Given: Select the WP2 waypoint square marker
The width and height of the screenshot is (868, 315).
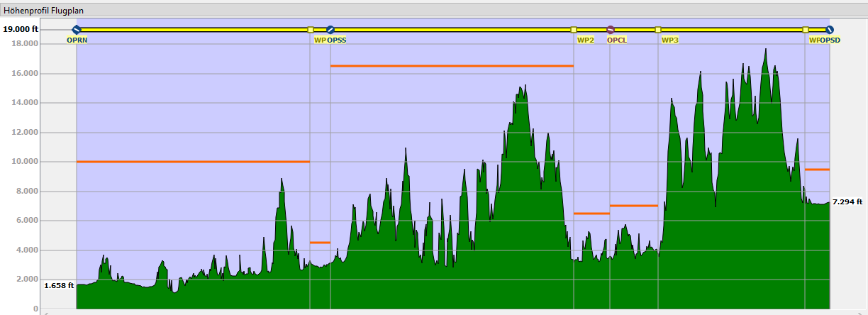Looking at the screenshot, I should [574, 29].
